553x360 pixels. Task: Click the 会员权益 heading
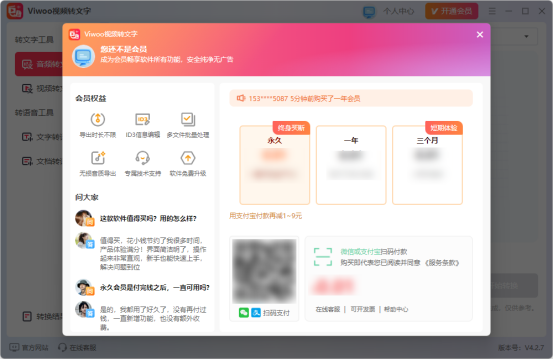click(91, 98)
